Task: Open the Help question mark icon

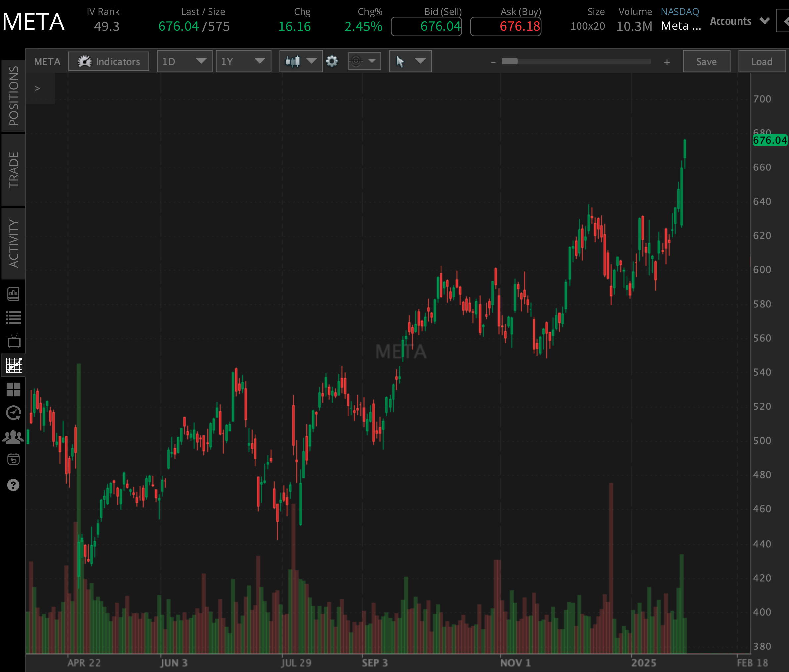Action: click(14, 485)
